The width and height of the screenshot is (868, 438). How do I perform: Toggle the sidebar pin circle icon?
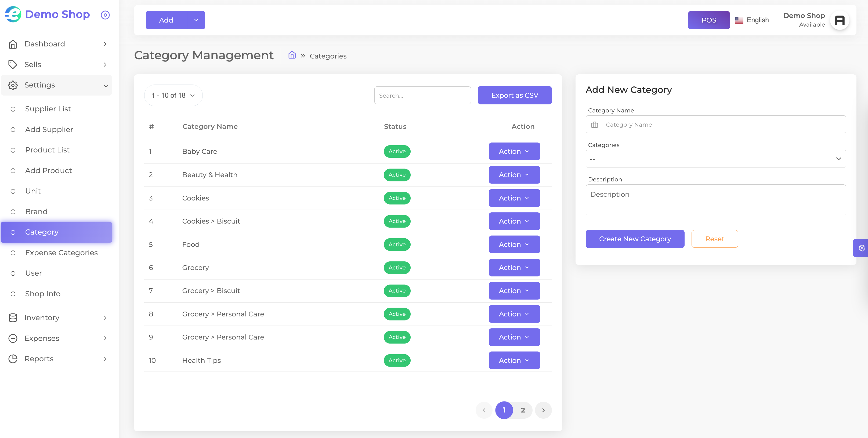tap(105, 15)
